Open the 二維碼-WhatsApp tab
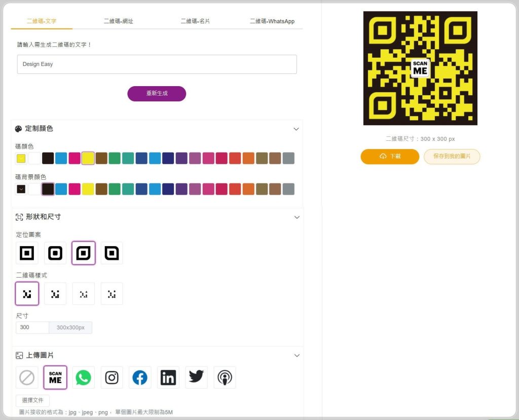 [x=273, y=21]
